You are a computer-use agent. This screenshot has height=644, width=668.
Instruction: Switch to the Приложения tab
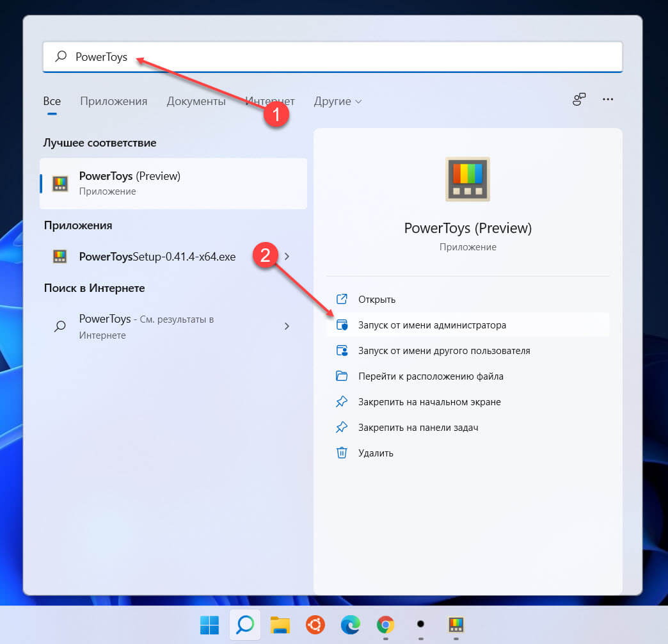pos(114,101)
